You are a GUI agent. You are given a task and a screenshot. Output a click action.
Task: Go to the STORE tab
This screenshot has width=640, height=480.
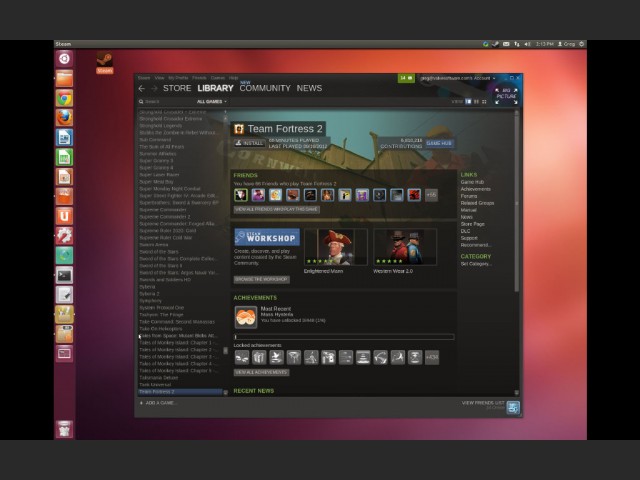tap(177, 88)
